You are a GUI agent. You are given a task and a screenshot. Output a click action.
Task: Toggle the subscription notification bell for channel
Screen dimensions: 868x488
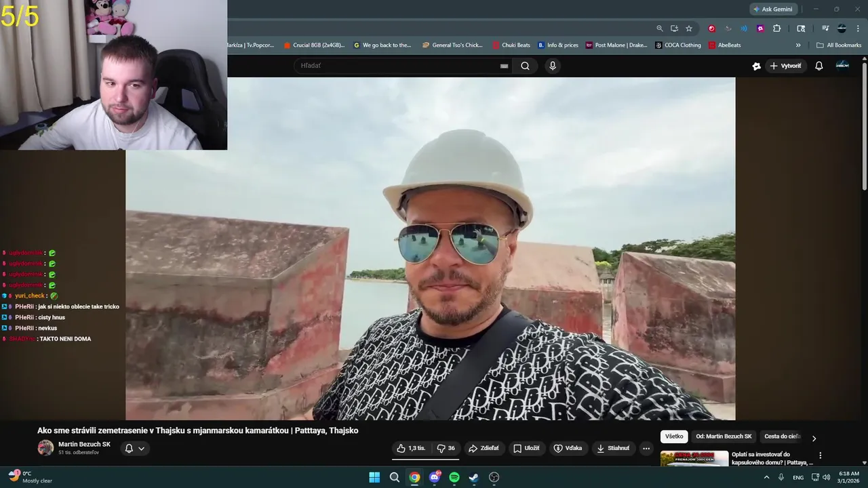tap(129, 448)
